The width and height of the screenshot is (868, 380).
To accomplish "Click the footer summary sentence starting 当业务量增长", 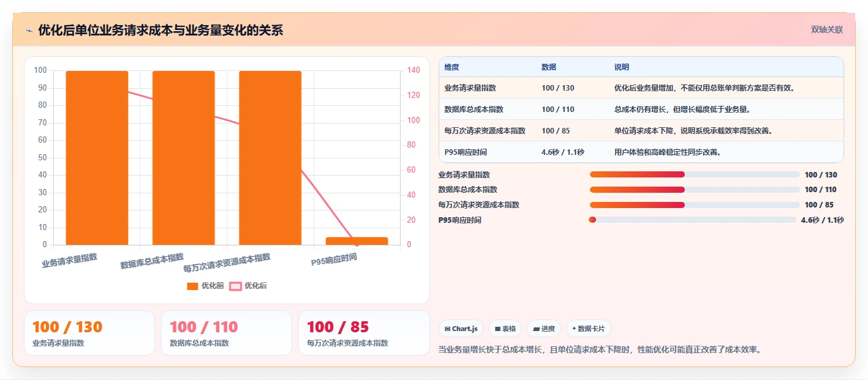I will (x=600, y=350).
